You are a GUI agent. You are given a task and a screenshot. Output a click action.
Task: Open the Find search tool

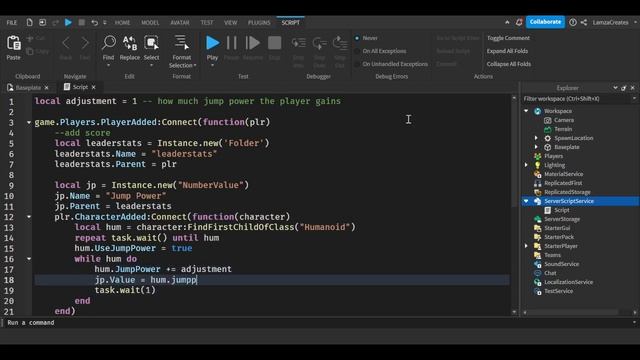click(109, 42)
